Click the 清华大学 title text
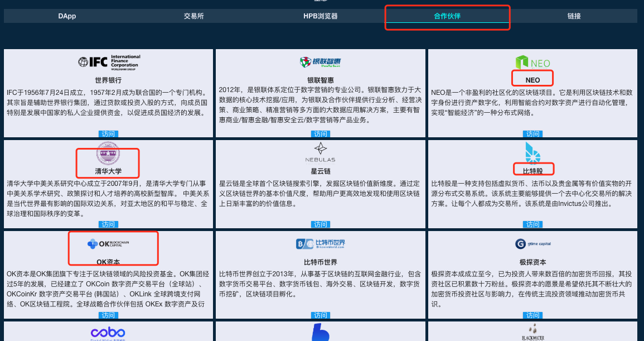Viewport: 644px width, 341px height. click(x=108, y=171)
